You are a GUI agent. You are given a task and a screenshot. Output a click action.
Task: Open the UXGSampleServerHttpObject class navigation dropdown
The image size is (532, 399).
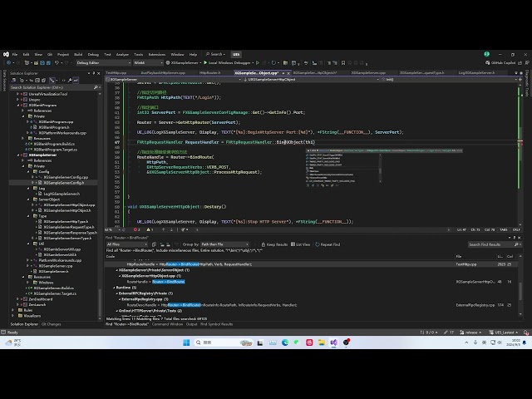coord(311,80)
